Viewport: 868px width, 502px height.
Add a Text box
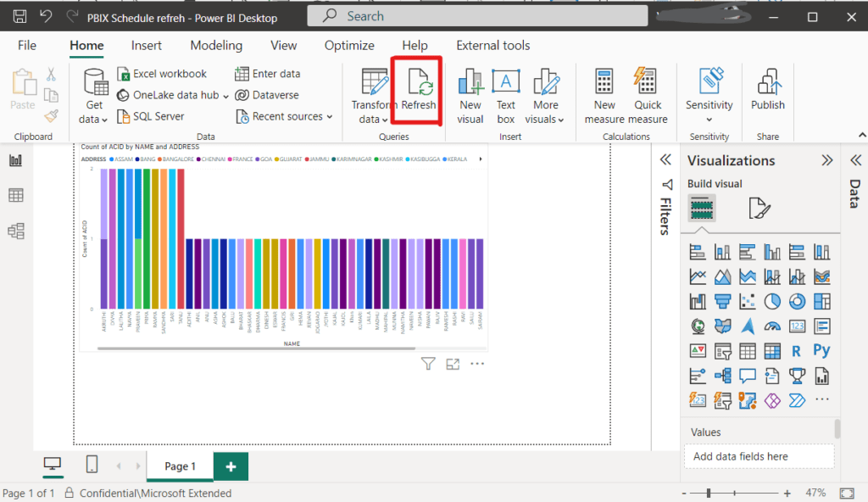tap(505, 97)
